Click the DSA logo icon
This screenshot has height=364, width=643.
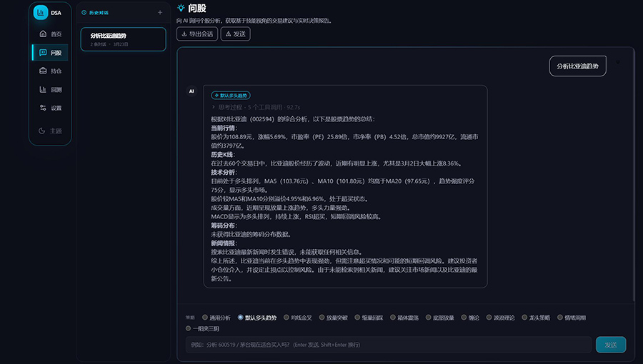coord(41,12)
